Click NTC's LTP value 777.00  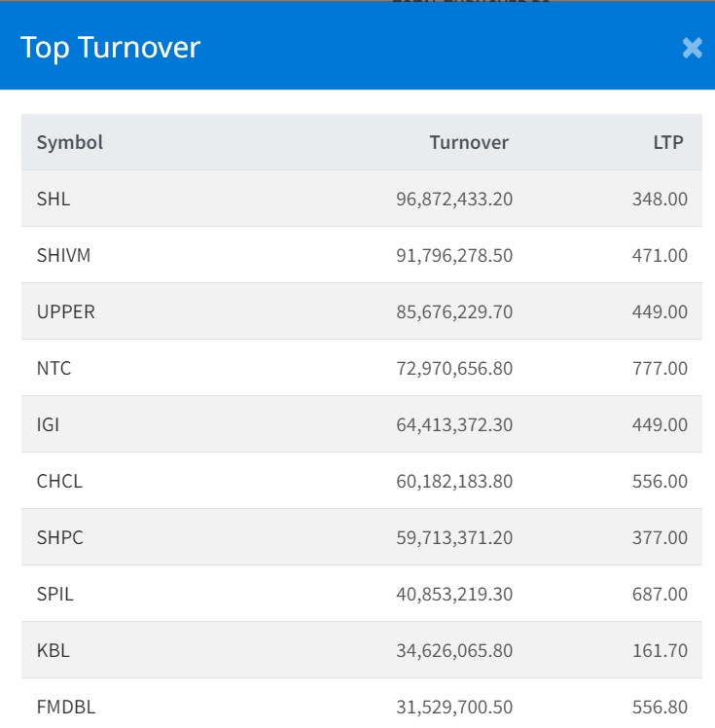coord(660,368)
